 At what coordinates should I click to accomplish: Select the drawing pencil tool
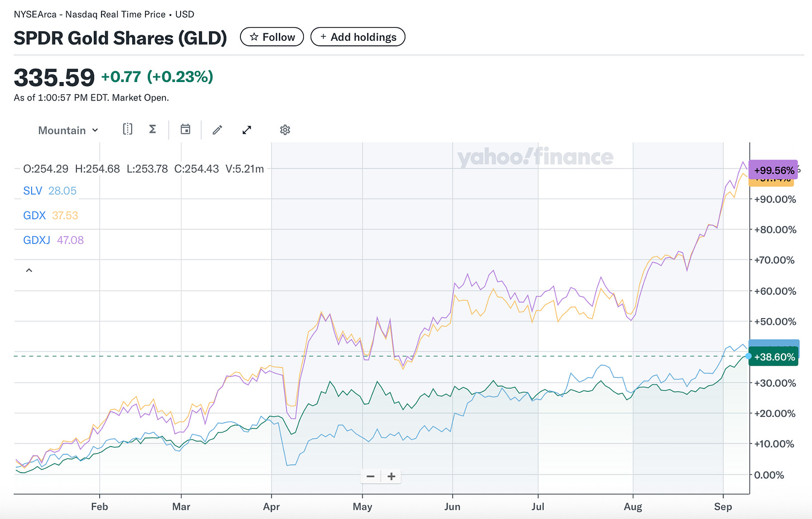[217, 129]
